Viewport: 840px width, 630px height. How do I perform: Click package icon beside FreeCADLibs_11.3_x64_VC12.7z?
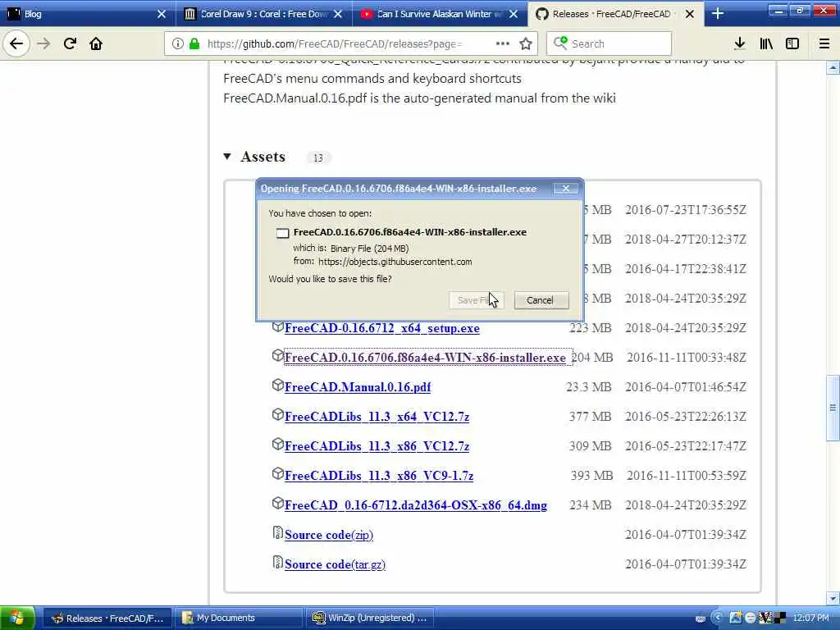[277, 414]
